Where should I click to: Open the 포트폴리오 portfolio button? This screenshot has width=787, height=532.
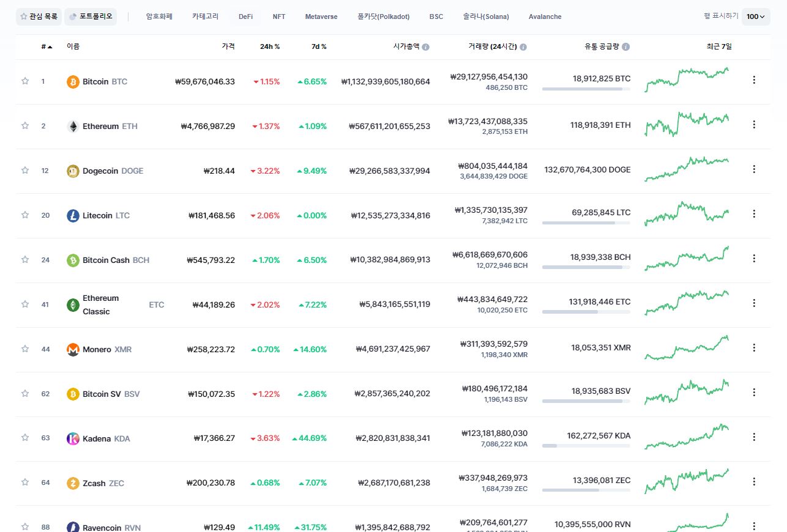click(x=91, y=17)
